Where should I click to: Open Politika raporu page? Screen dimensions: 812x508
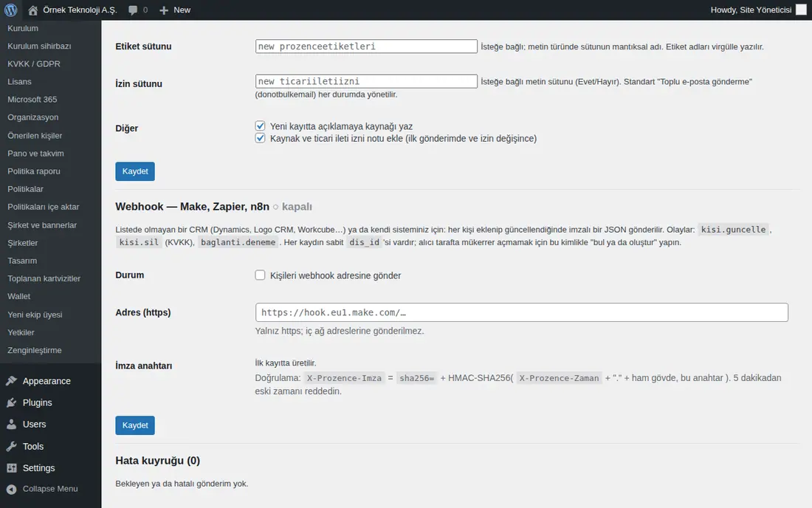pyautogui.click(x=34, y=171)
